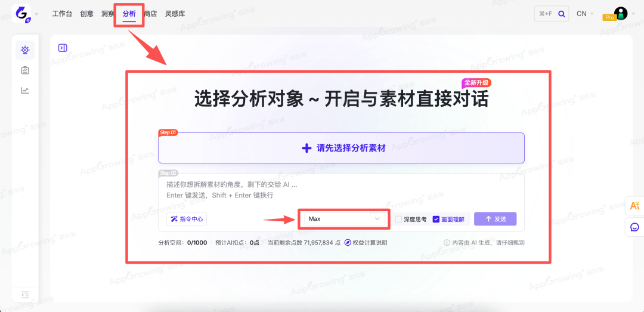Click the 分析空间 0/1000 text
The height and width of the screenshot is (312, 644).
[x=183, y=243]
